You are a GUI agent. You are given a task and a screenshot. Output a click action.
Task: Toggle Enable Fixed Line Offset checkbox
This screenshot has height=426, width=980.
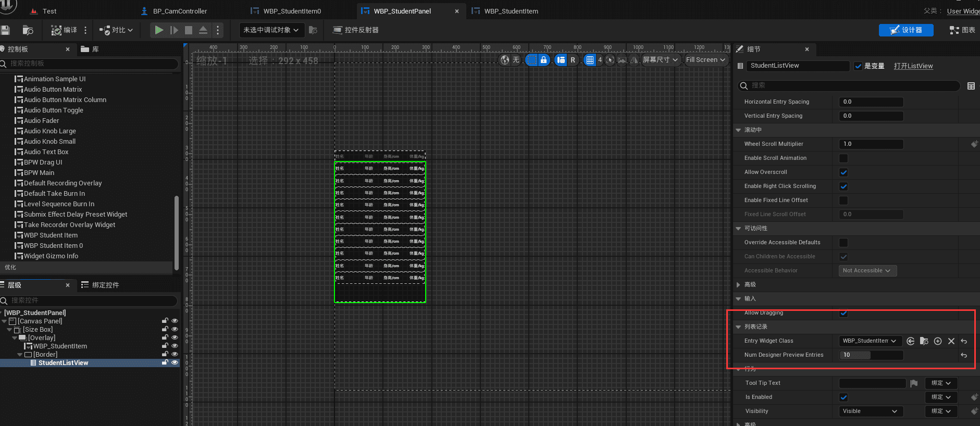tap(843, 201)
